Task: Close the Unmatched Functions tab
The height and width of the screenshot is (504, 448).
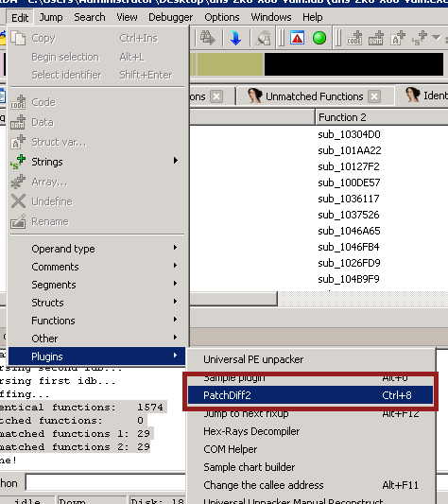Action: pos(374,96)
